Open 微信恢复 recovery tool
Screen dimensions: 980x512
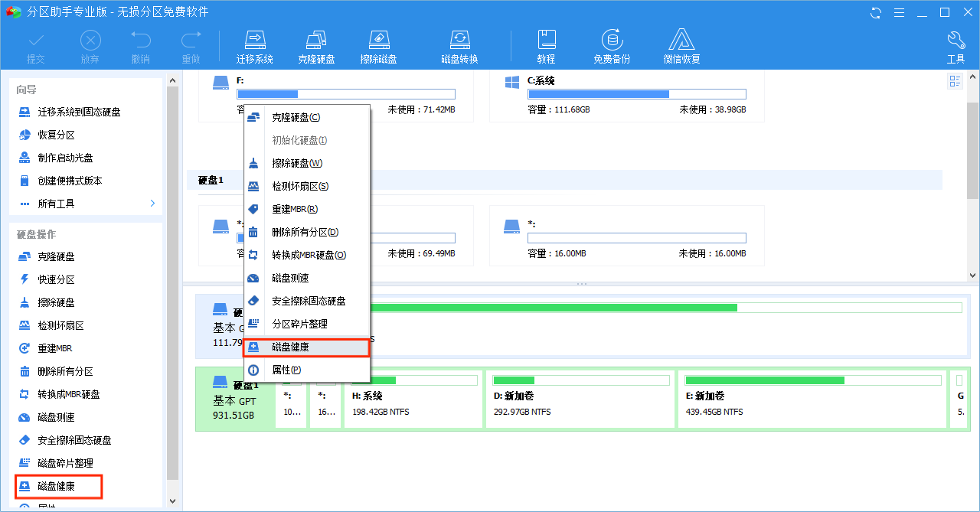point(681,45)
